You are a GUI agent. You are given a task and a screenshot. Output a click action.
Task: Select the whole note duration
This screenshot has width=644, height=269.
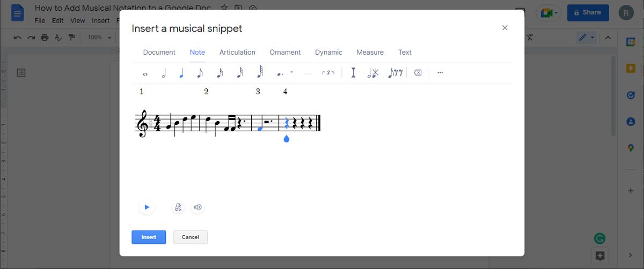coord(145,73)
